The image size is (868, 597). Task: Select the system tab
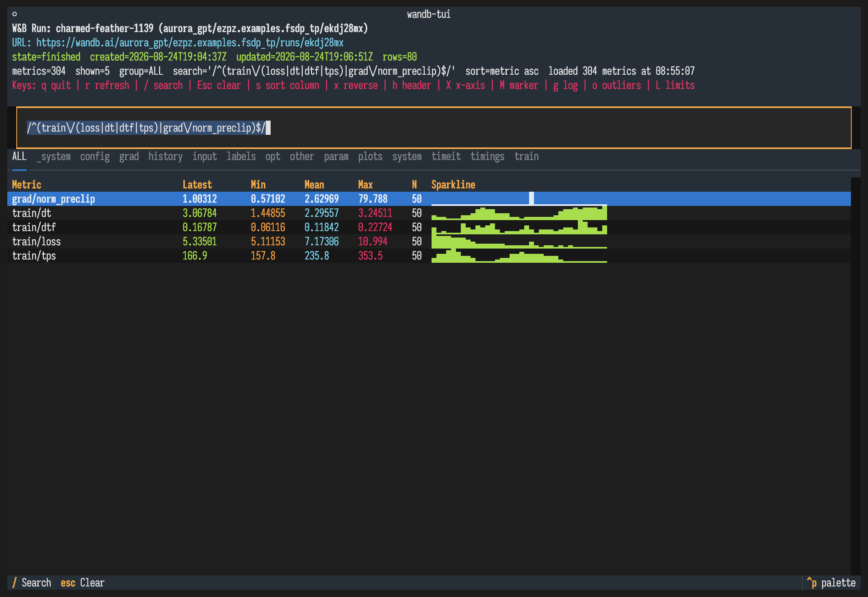pyautogui.click(x=407, y=156)
